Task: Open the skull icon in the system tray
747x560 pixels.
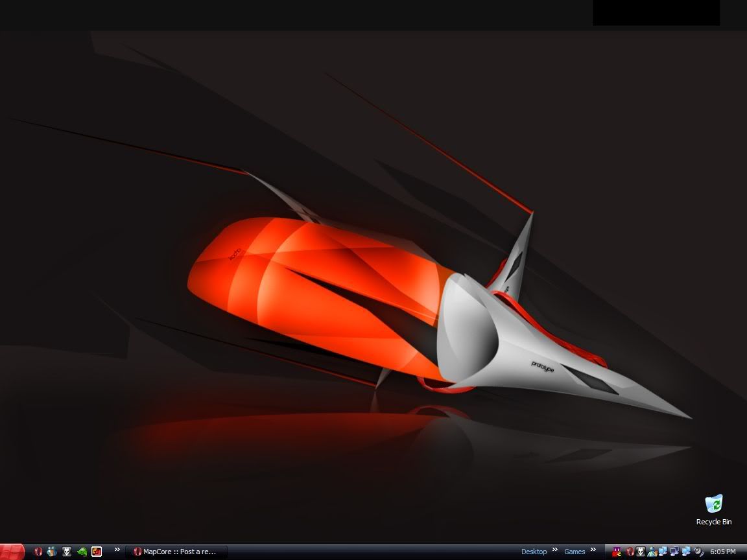Action: tap(639, 552)
